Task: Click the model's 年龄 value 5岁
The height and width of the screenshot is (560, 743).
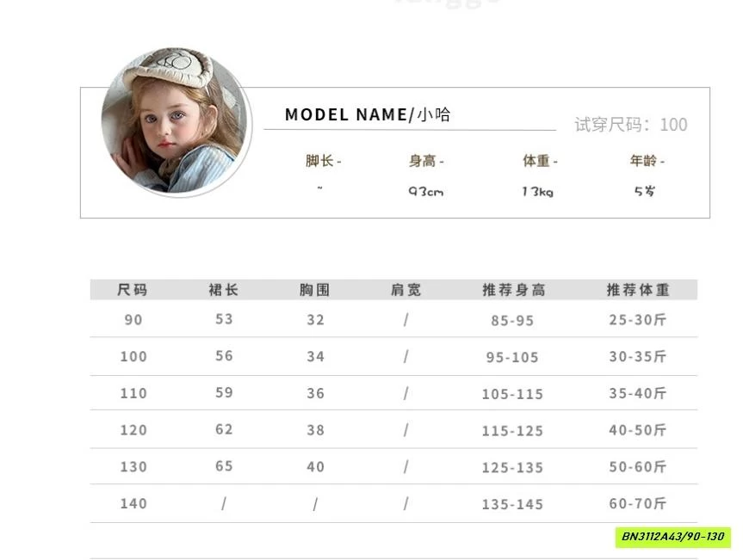Action: 644,191
